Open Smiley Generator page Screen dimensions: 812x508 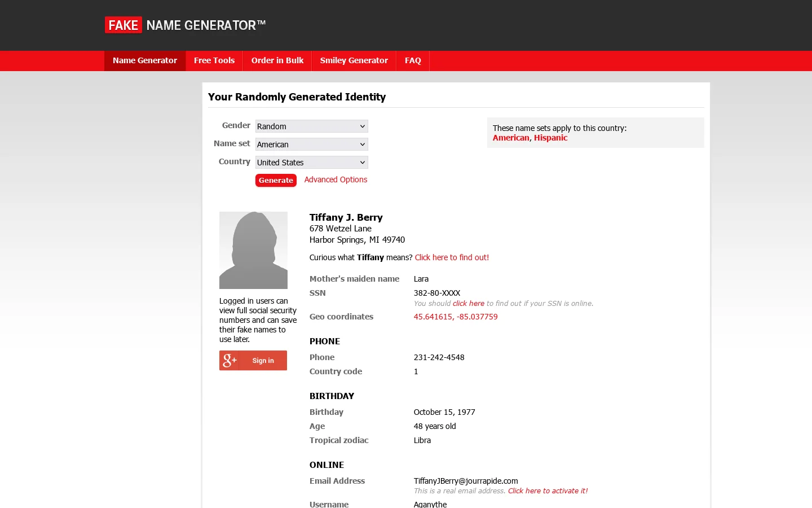[354, 60]
